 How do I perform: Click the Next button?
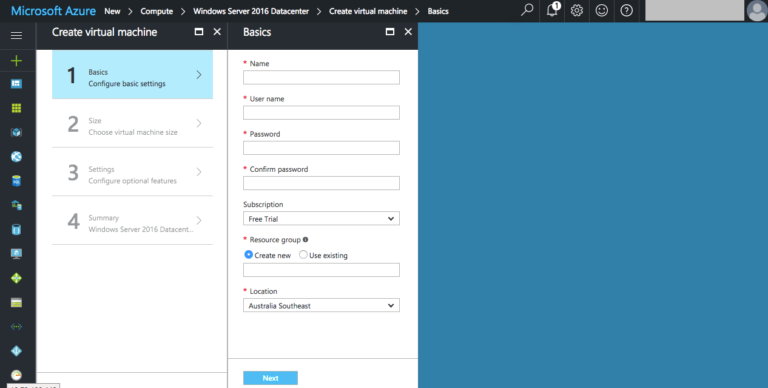270,378
